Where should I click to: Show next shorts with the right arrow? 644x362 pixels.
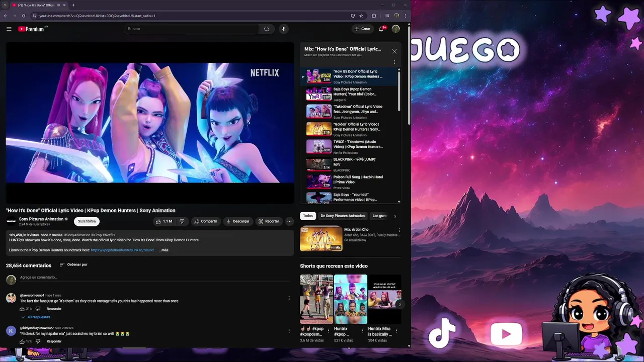click(x=399, y=304)
